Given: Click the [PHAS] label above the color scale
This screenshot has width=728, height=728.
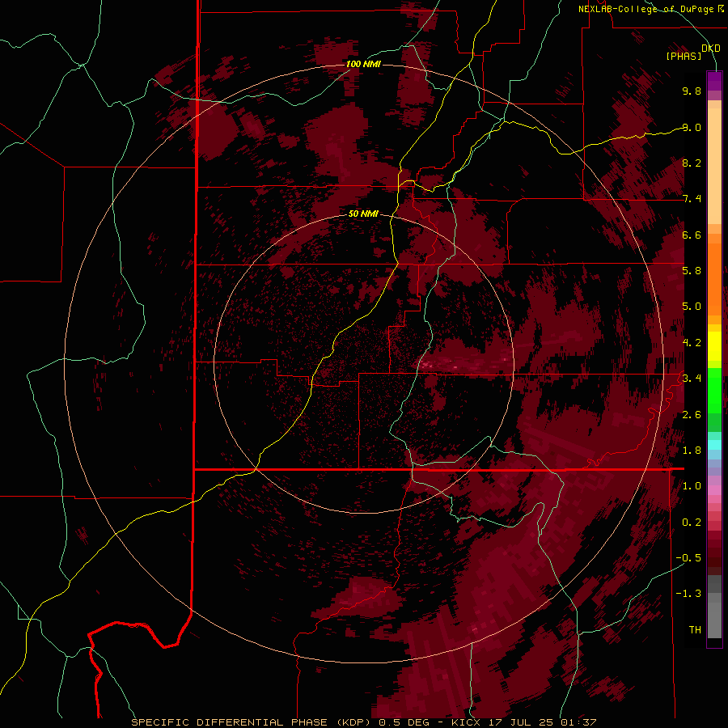Looking at the screenshot, I should 684,56.
